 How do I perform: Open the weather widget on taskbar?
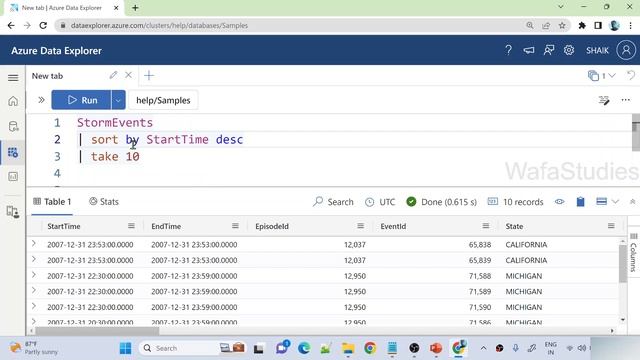33,348
